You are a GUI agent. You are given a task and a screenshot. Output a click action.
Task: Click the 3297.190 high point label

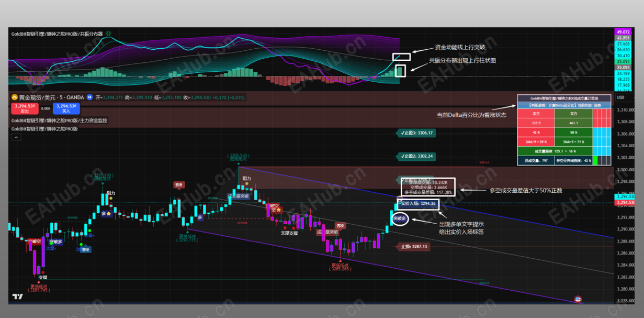tap(103, 176)
